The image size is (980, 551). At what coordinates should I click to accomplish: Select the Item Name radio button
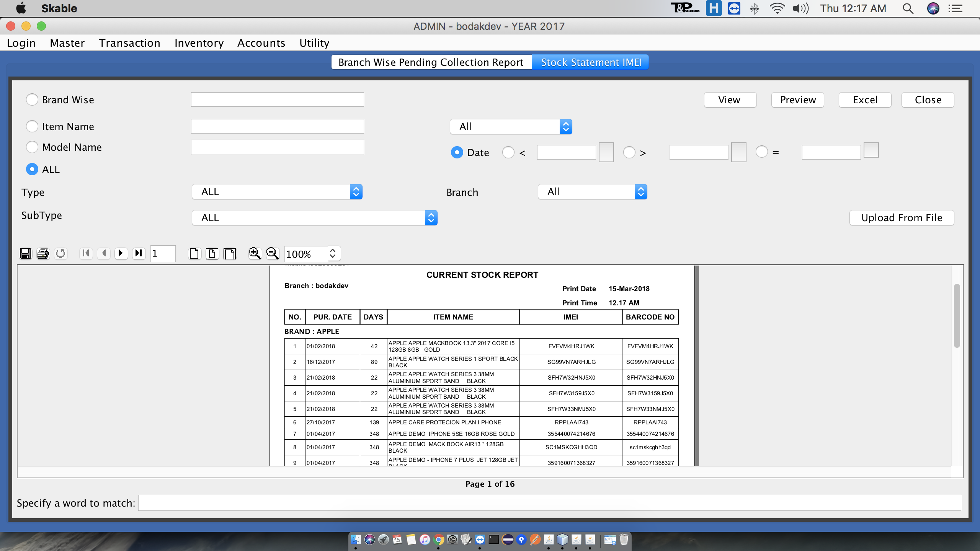coord(32,126)
